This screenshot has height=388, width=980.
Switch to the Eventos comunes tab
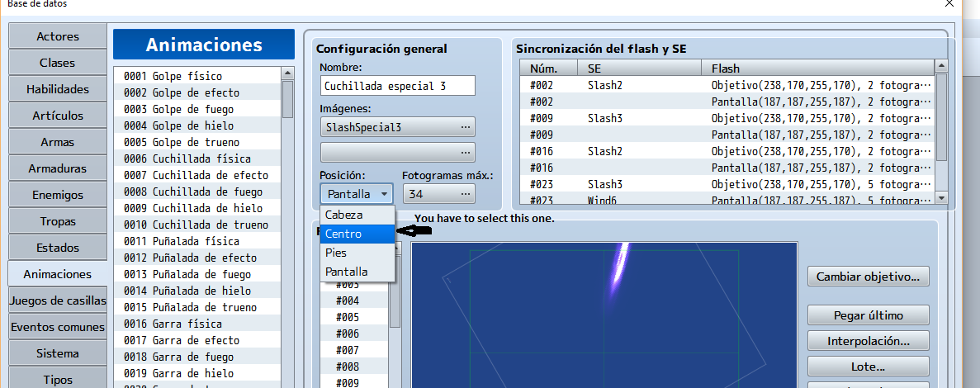pyautogui.click(x=58, y=327)
